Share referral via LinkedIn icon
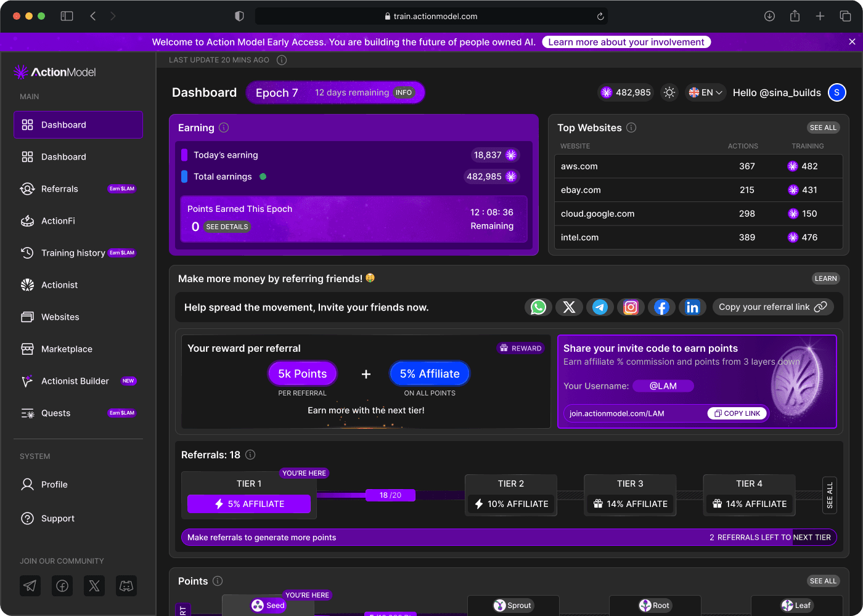This screenshot has height=616, width=863. pos(692,307)
